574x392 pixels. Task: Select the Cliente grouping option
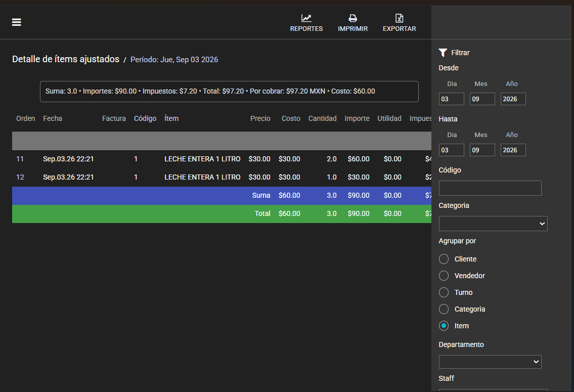point(444,259)
